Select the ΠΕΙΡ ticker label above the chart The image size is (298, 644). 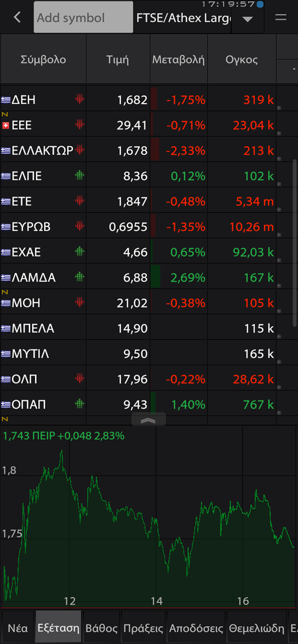coord(46,436)
